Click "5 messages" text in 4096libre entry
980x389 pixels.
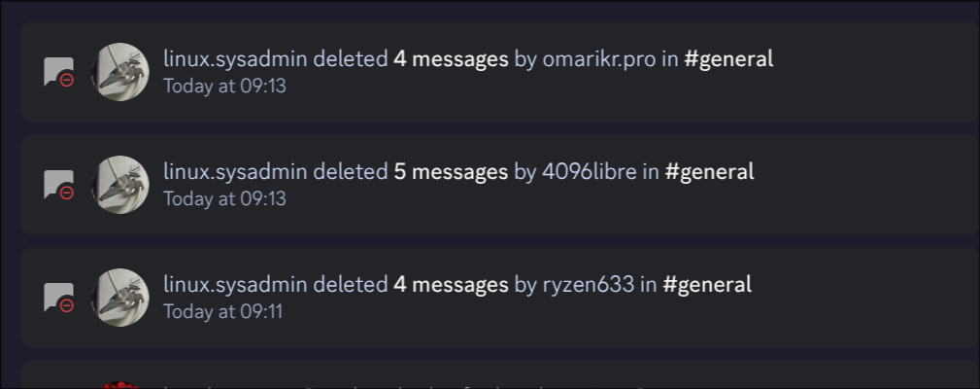451,172
